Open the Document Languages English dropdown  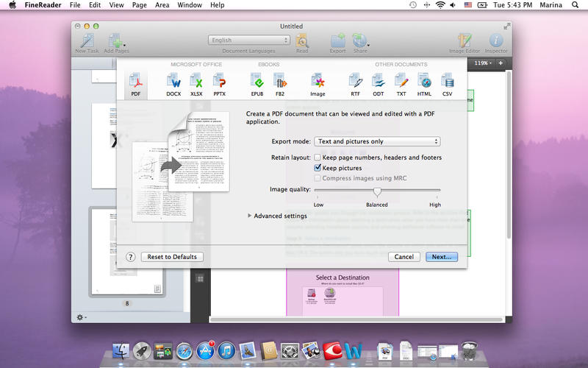click(249, 40)
